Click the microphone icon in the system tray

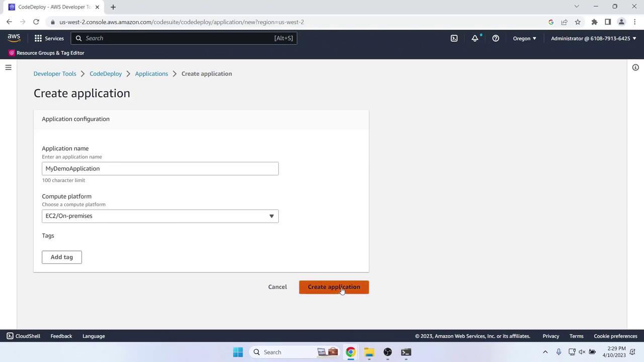(x=558, y=352)
